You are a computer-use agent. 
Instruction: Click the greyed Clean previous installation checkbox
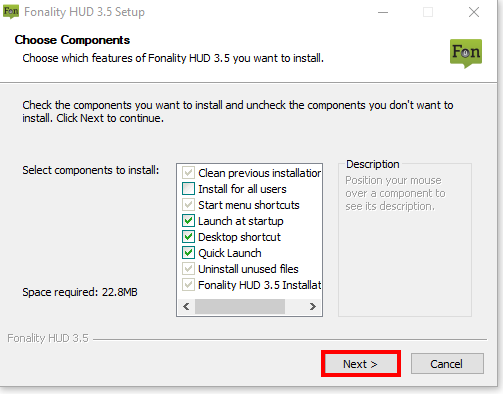188,173
